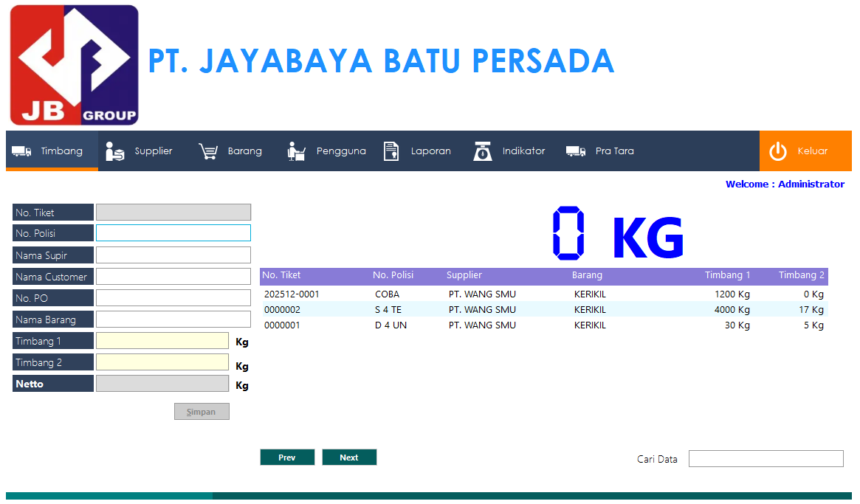Image resolution: width=860 pixels, height=504 pixels.
Task: Click the Timbang 1 column header
Action: coord(727,275)
